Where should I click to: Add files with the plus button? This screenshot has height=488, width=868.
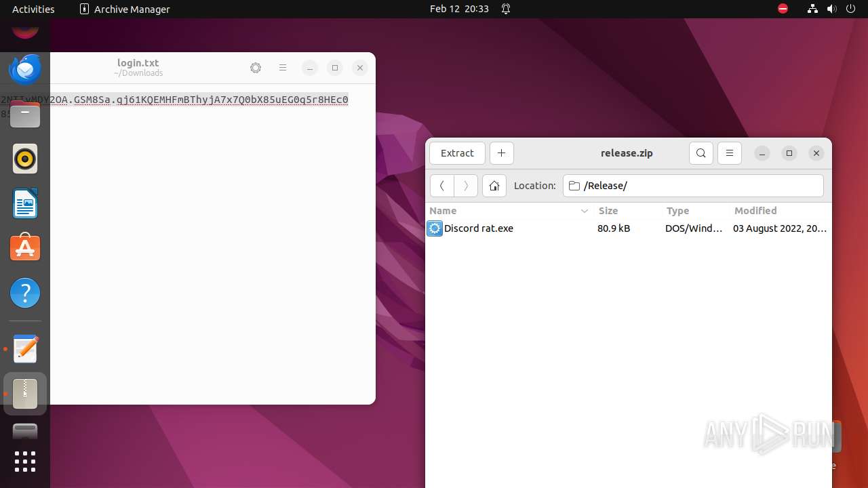[x=501, y=153]
